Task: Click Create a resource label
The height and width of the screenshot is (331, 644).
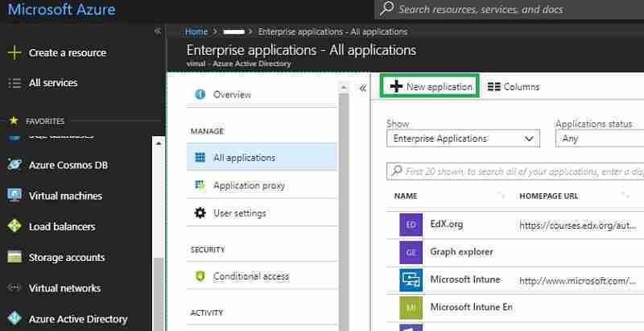Action: pos(68,52)
